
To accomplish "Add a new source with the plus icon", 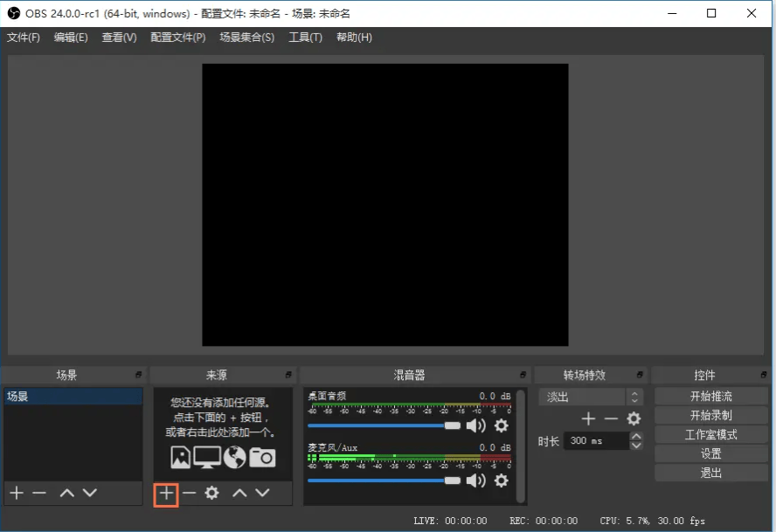I will pos(165,494).
